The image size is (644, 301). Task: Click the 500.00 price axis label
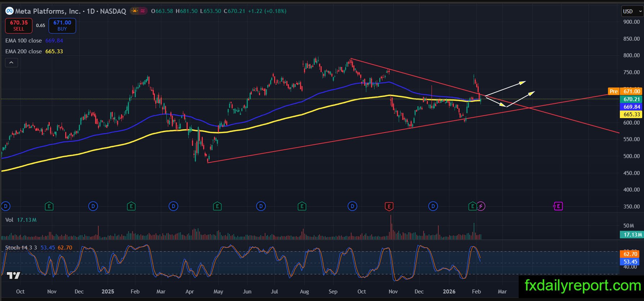coord(631,156)
